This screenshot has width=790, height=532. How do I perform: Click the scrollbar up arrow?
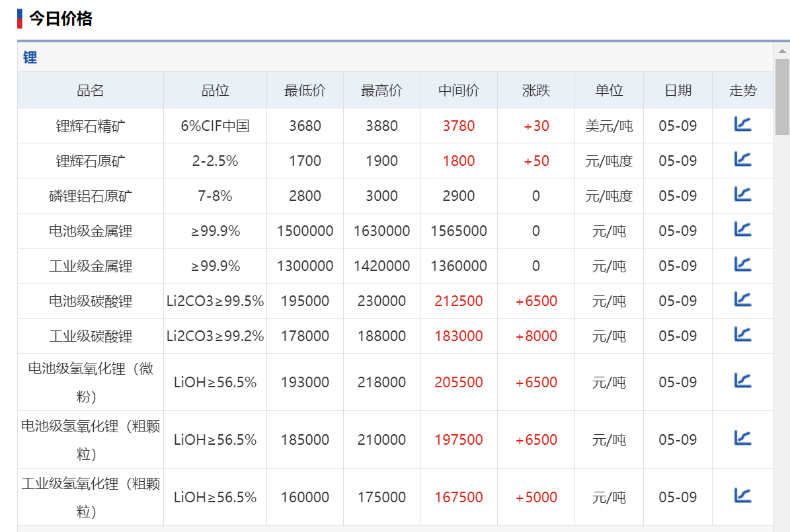pos(782,51)
